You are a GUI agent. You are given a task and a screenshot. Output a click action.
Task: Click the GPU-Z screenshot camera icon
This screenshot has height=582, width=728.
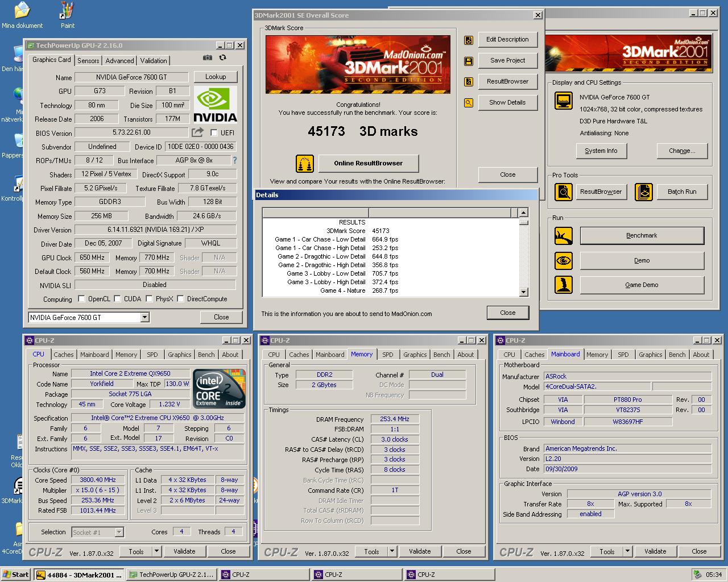(x=208, y=57)
